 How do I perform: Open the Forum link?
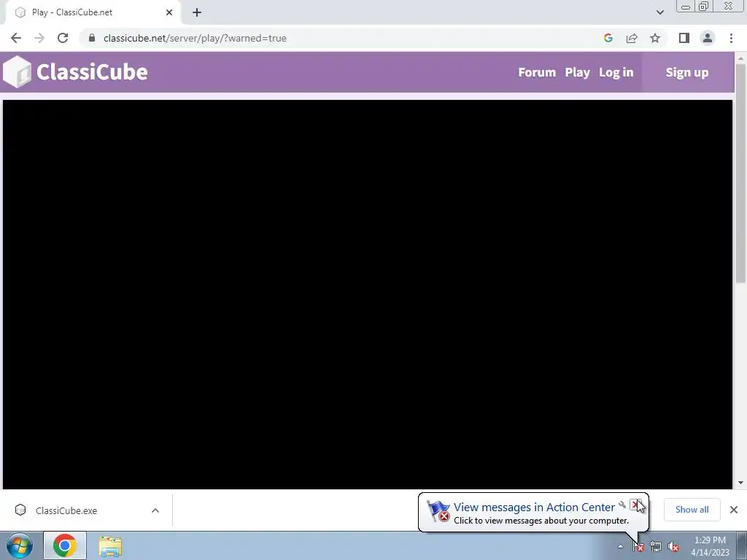[537, 72]
